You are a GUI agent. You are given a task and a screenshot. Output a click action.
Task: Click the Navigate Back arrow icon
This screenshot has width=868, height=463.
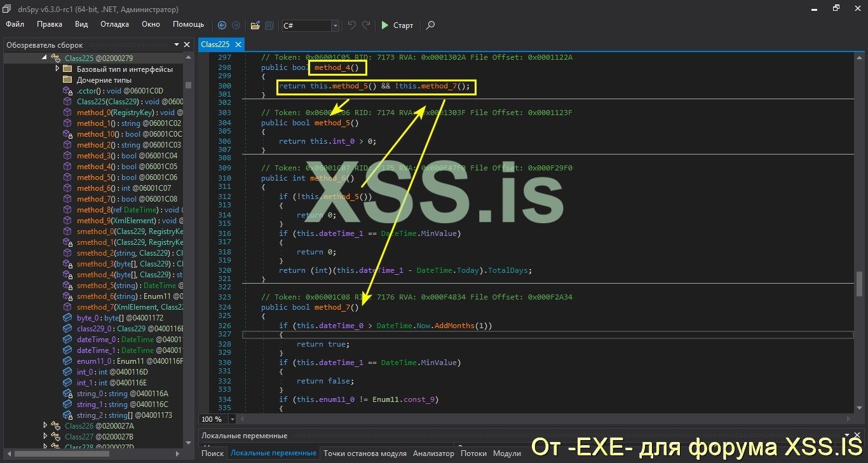point(222,25)
